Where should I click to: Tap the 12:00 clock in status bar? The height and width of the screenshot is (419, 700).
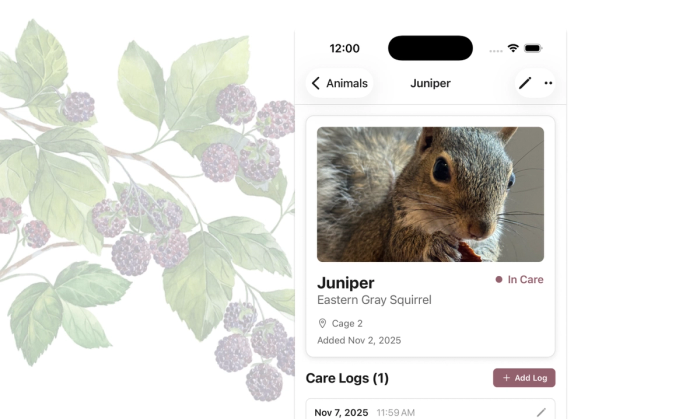click(344, 48)
